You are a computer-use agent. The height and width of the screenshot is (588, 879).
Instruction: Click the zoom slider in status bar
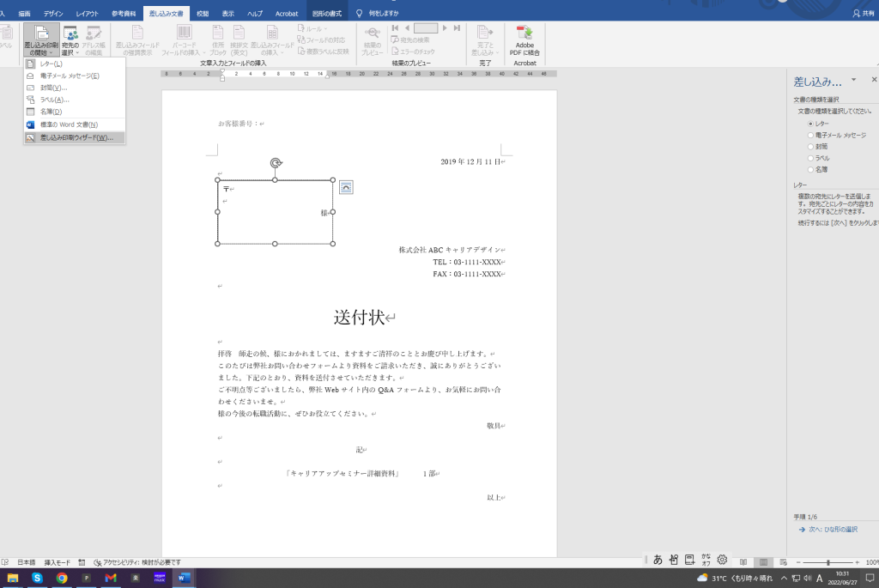827,562
